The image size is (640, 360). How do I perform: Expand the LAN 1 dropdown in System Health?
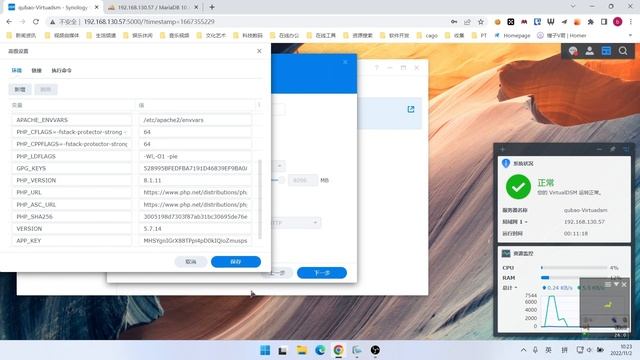coord(526,222)
